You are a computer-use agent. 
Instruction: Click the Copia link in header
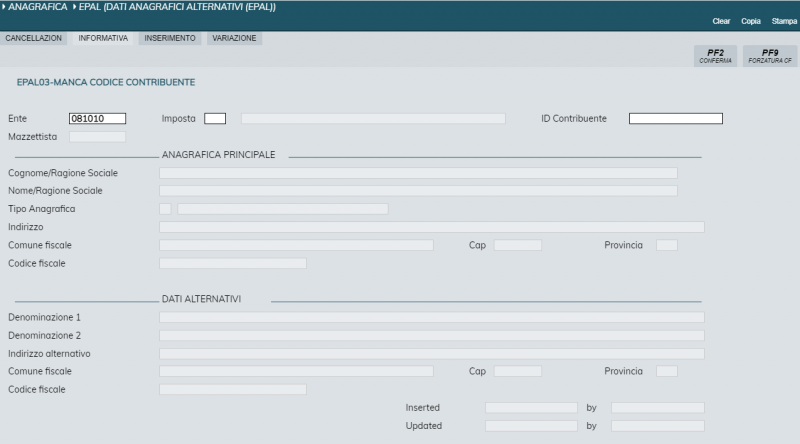point(751,21)
